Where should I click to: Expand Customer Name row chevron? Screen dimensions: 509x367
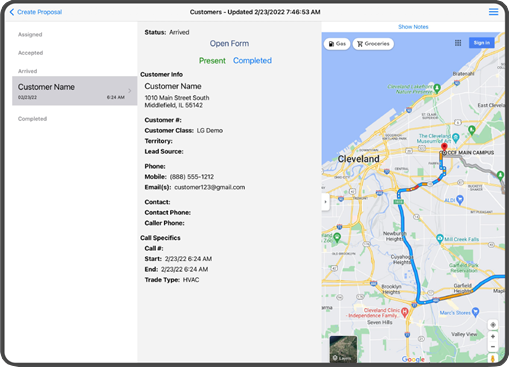(130, 91)
